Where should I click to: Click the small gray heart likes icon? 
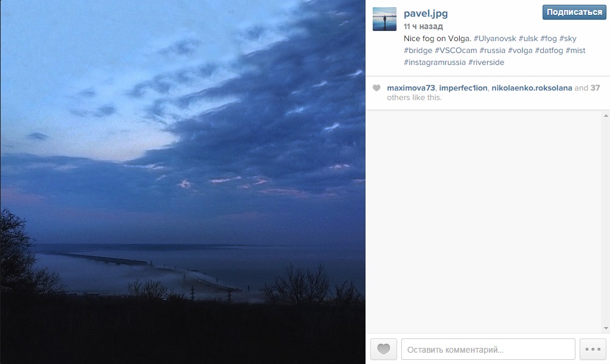pyautogui.click(x=376, y=88)
